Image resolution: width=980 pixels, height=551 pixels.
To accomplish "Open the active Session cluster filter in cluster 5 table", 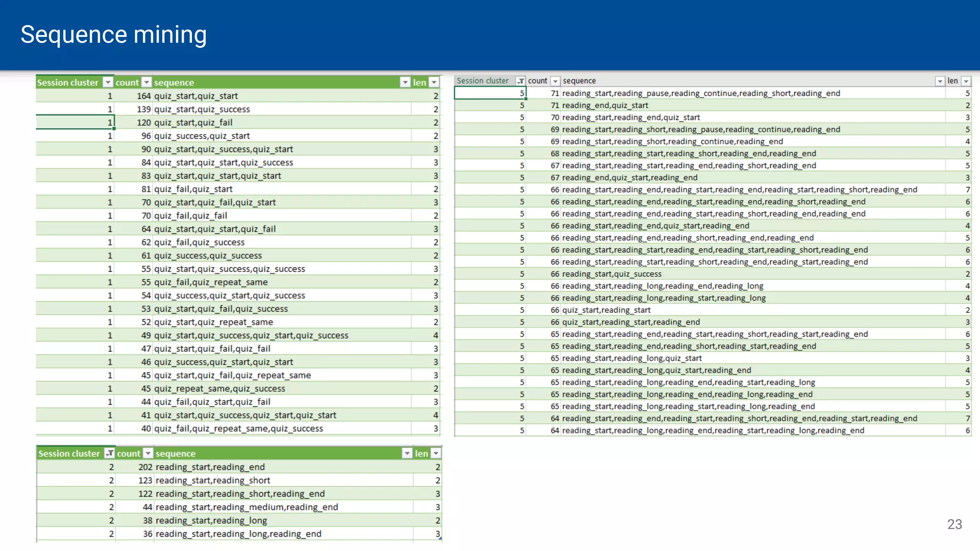I will 521,81.
